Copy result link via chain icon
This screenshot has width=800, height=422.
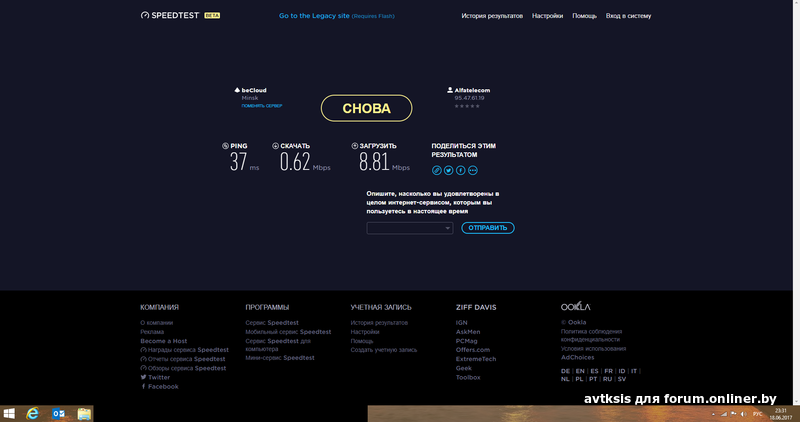437,170
